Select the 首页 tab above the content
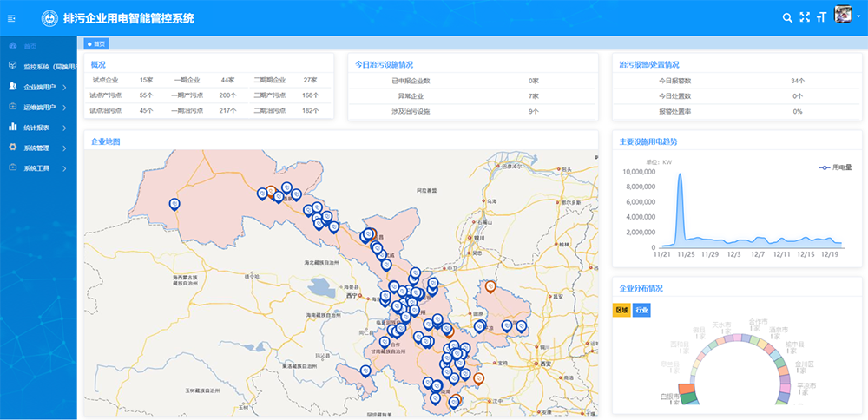The image size is (868, 420). coord(96,43)
